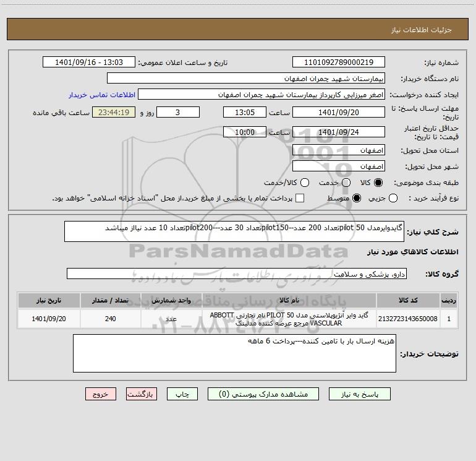476x461 pixels.
Task: Click the ردیف column header
Action: point(449,300)
